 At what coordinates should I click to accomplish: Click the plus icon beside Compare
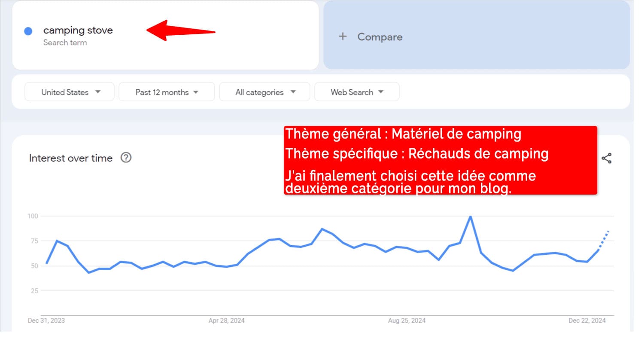click(343, 37)
